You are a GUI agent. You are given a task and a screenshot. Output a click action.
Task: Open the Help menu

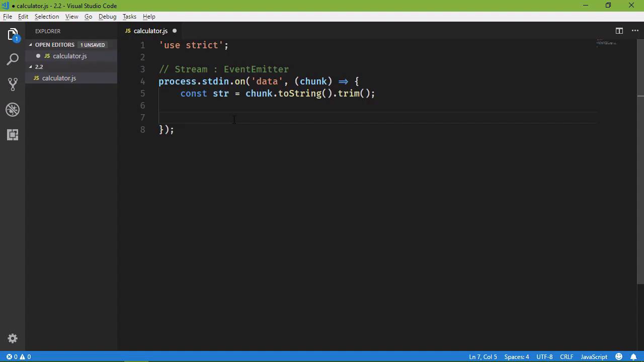coord(149,17)
